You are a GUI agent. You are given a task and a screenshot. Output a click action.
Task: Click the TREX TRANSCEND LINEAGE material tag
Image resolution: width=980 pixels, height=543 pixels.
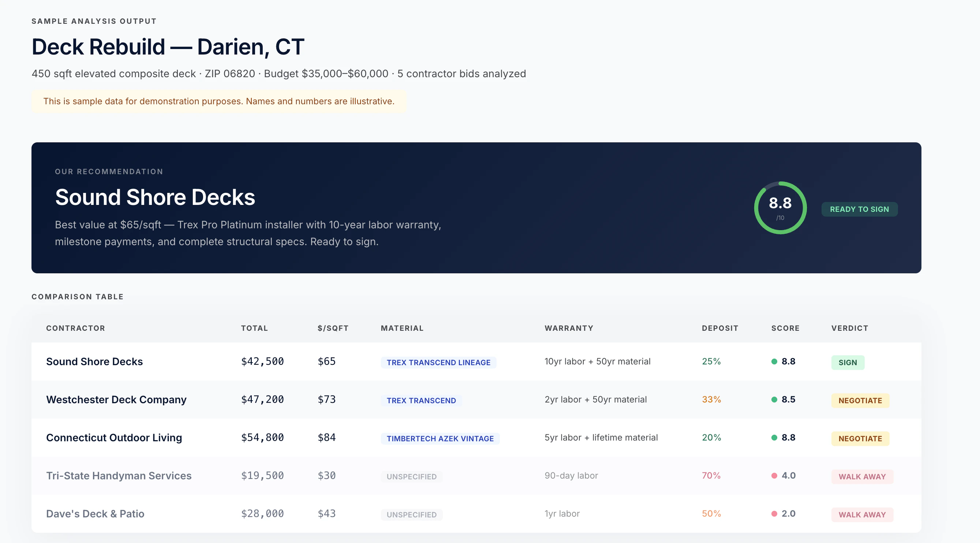pyautogui.click(x=438, y=362)
